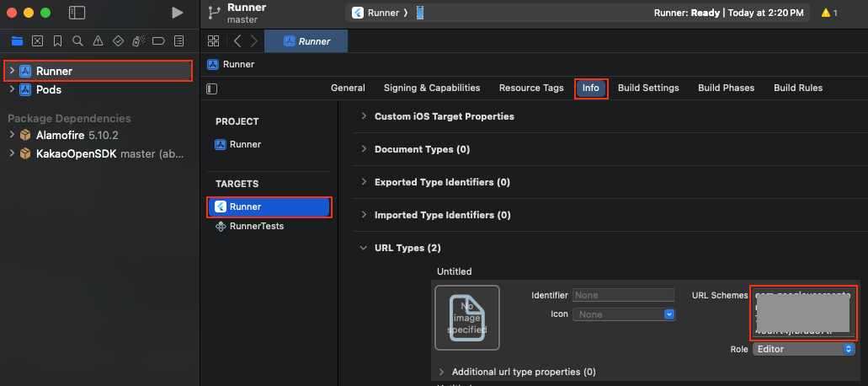Open the Project navigator folder icon

(17, 40)
